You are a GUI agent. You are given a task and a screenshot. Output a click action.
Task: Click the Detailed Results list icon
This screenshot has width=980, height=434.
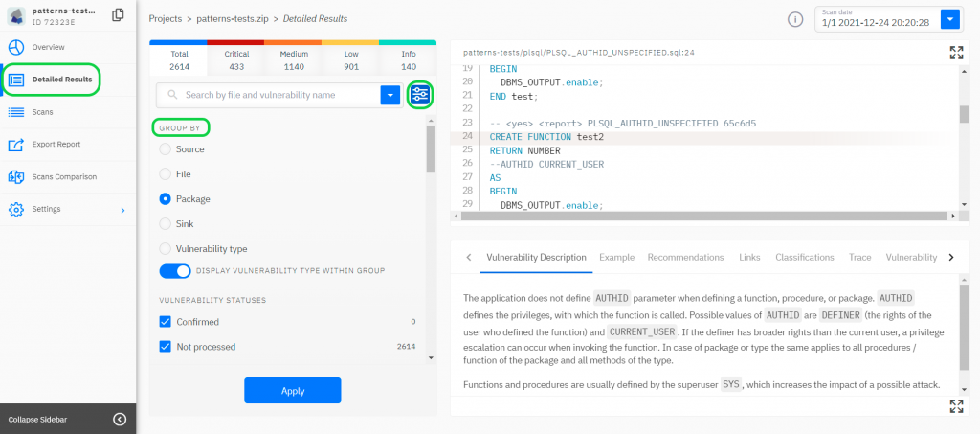(16, 80)
